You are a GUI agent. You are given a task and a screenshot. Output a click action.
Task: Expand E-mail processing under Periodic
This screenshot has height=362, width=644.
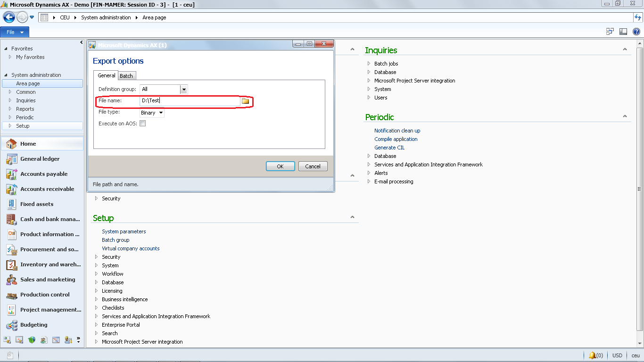coord(369,181)
